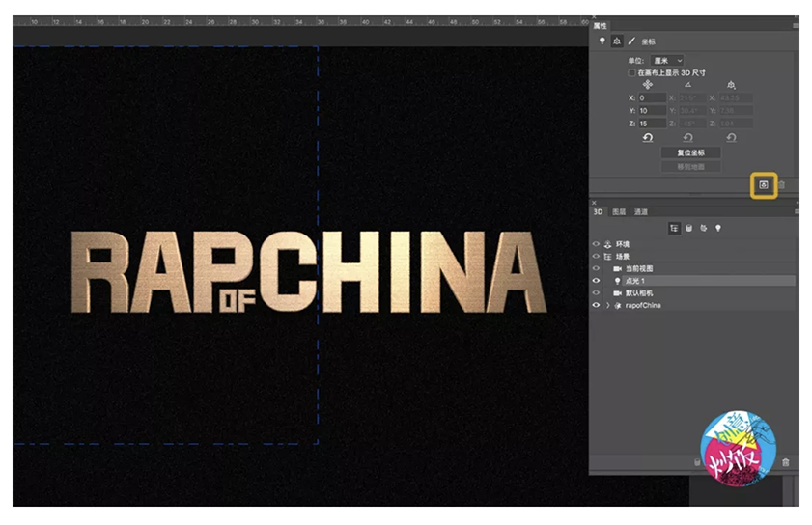Image resolution: width=812 pixels, height=525 pixels.
Task: Click the scene icon beside 场景
Action: pos(607,257)
